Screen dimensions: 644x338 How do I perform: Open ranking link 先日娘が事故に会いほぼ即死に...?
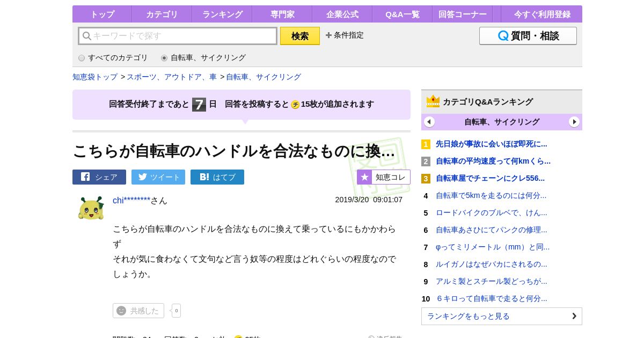pos(492,144)
